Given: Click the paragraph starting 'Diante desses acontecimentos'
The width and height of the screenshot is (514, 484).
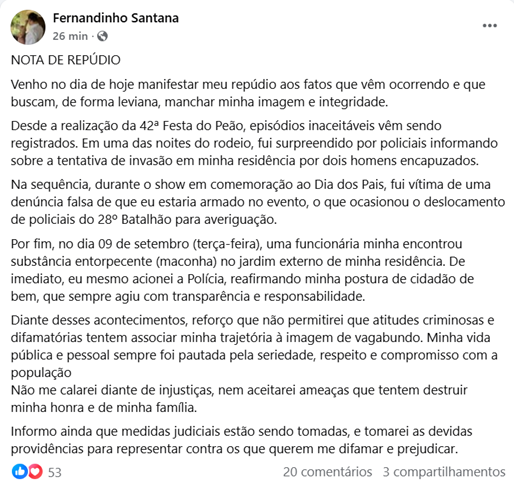Looking at the screenshot, I should [254, 346].
